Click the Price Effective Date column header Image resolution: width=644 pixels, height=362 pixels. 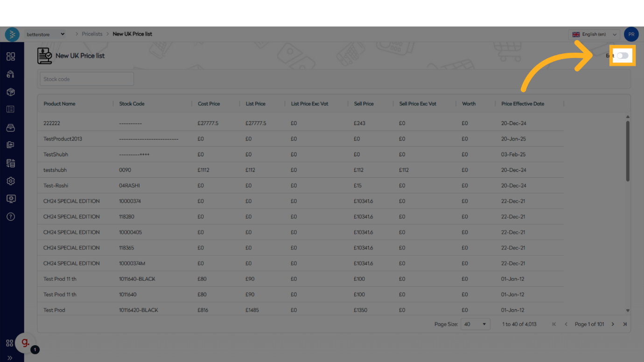pyautogui.click(x=522, y=104)
